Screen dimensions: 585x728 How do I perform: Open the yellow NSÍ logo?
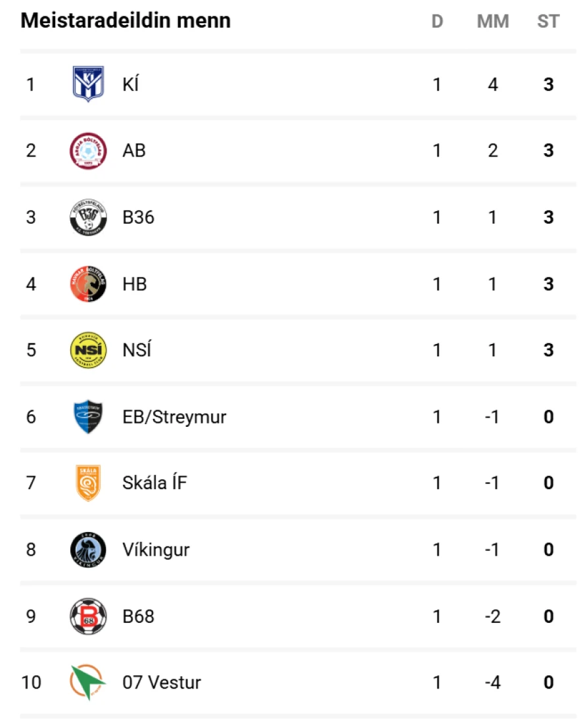click(x=87, y=351)
